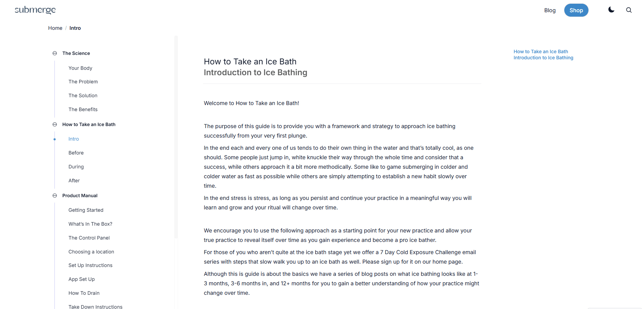Screen dimensions: 644x309
Task: Open the Blog page
Action: click(x=550, y=10)
